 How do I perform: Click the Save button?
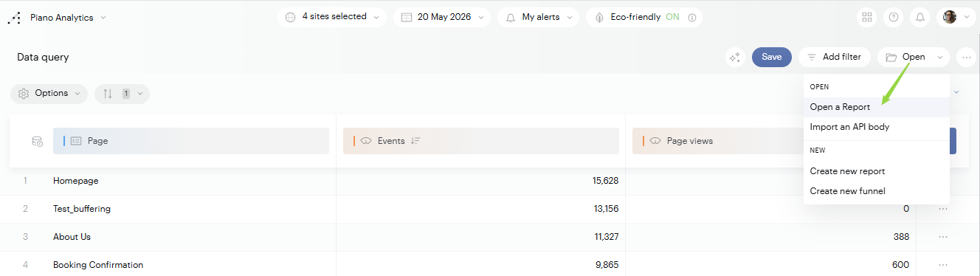click(x=772, y=57)
